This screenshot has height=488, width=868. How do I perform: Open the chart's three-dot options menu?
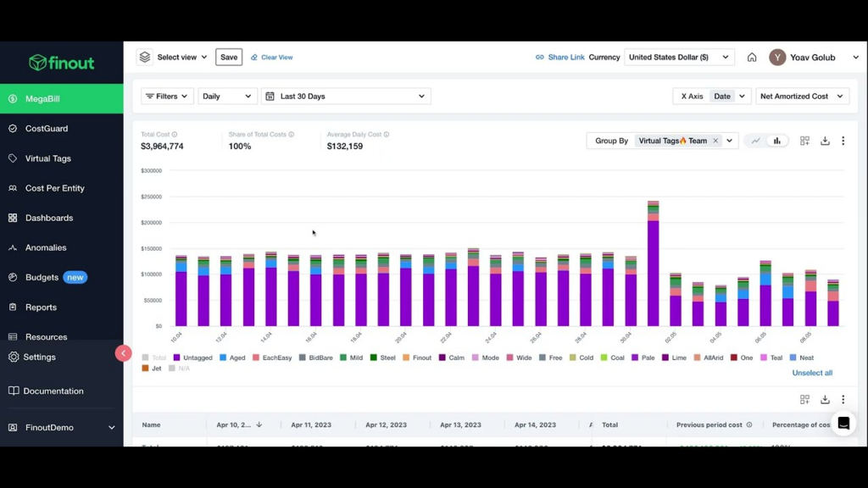tap(843, 141)
